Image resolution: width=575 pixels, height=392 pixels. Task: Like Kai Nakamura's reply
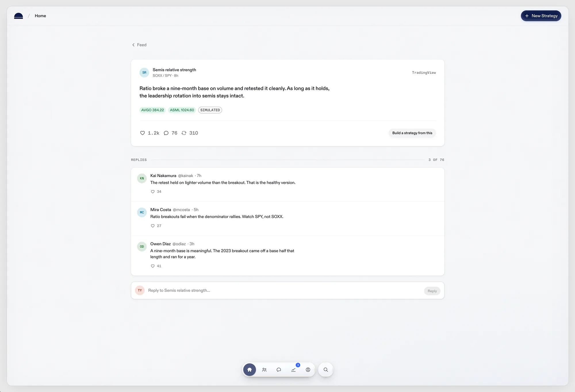153,192
